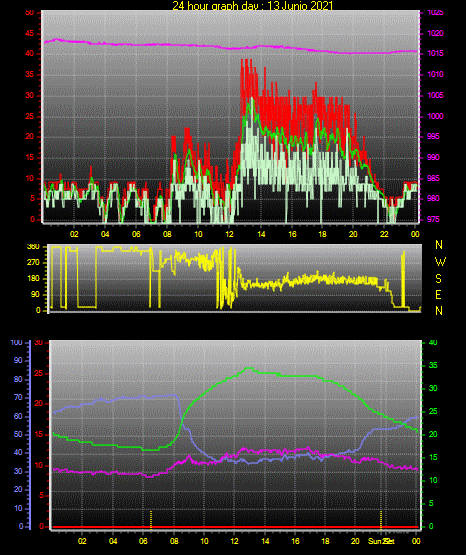The width and height of the screenshot is (466, 555).
Task: Click the blue 70 humidity axis label
Action: (18, 397)
